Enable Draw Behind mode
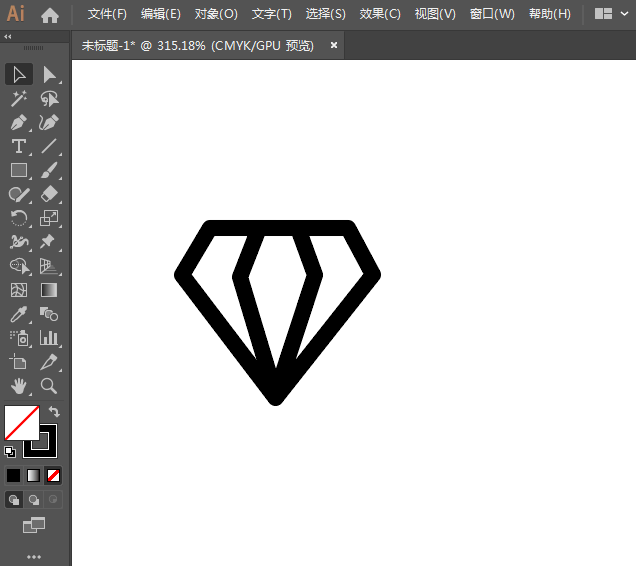 (x=34, y=499)
